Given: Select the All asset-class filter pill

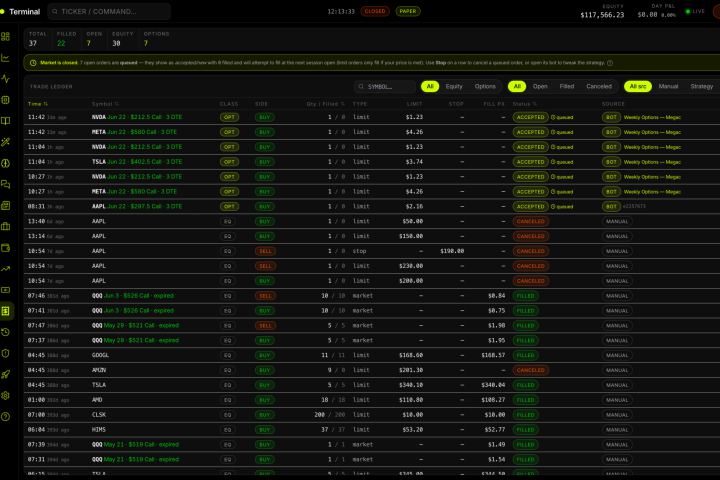Looking at the screenshot, I should (x=430, y=86).
